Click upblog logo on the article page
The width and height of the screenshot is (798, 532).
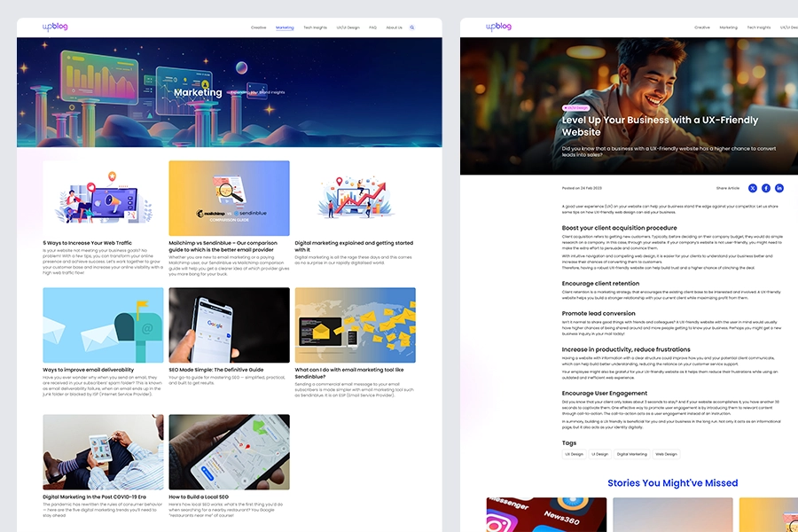point(498,27)
